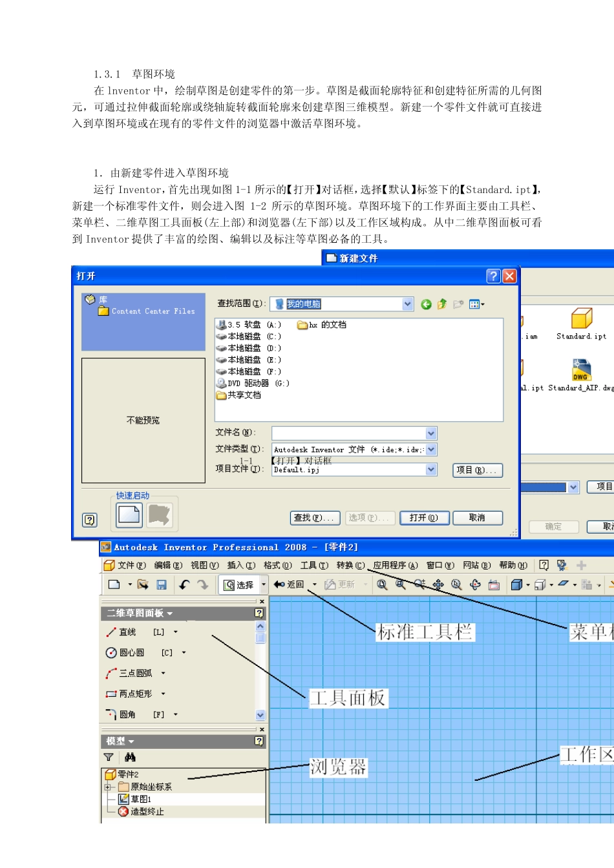Click the Rotate view icon in toolbar
Viewport: 614px width, 868px height.
(x=475, y=584)
